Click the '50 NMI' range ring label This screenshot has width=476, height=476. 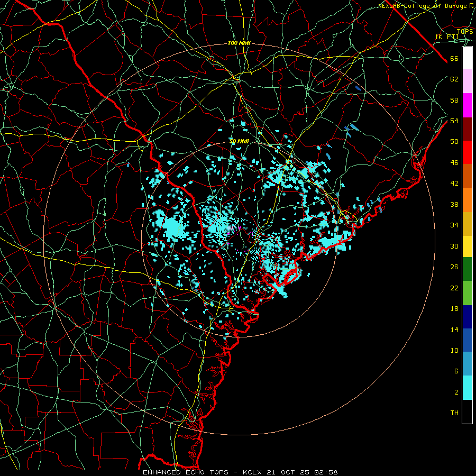[x=239, y=141]
